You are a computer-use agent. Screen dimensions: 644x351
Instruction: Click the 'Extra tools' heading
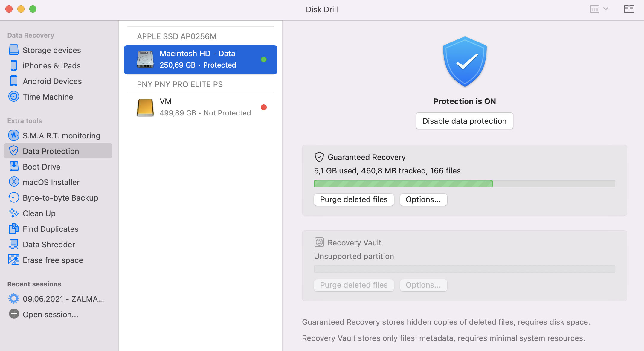25,121
